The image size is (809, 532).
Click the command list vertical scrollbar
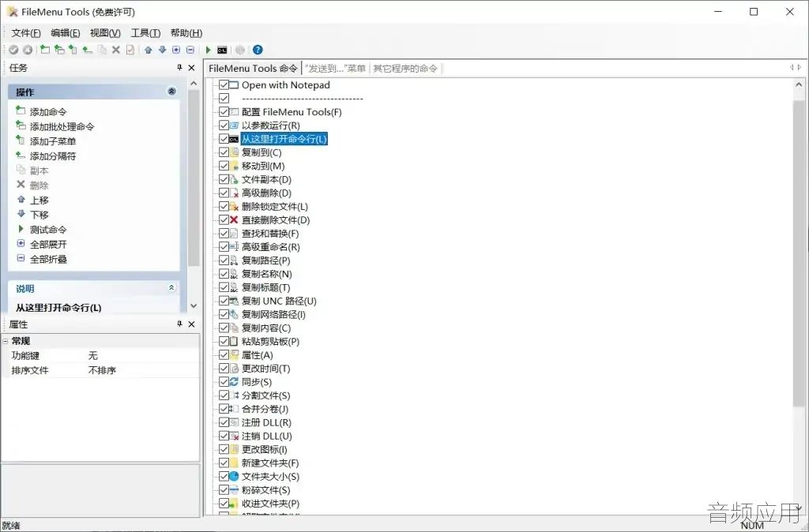tap(799, 253)
